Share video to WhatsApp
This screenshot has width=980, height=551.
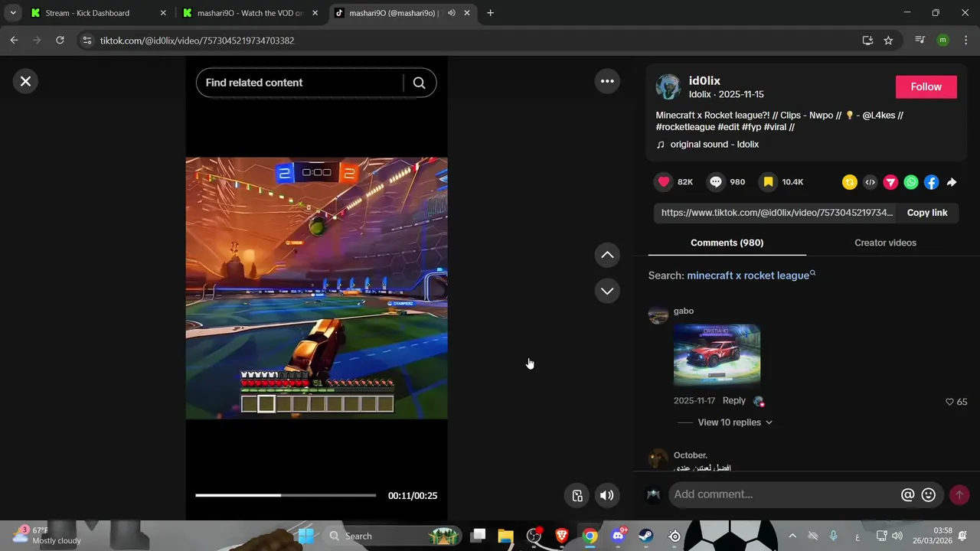tap(910, 182)
